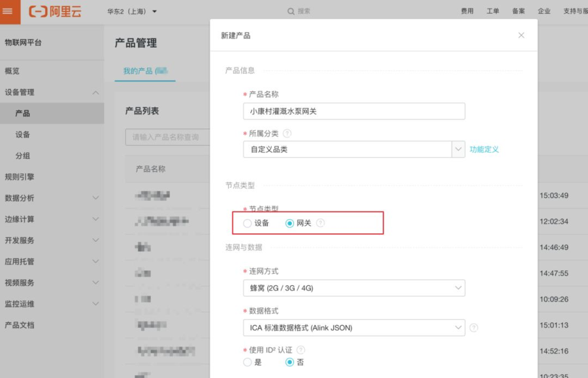Open the 华东2 (上海) region selector

(x=132, y=11)
